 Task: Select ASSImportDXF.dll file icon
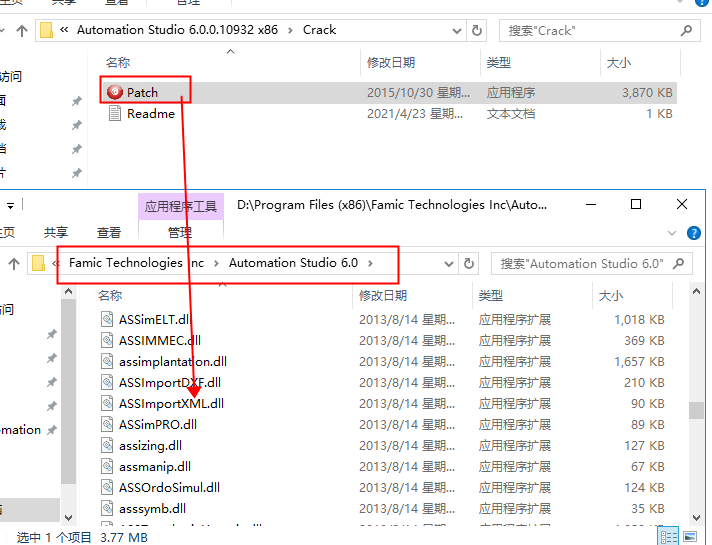107,382
